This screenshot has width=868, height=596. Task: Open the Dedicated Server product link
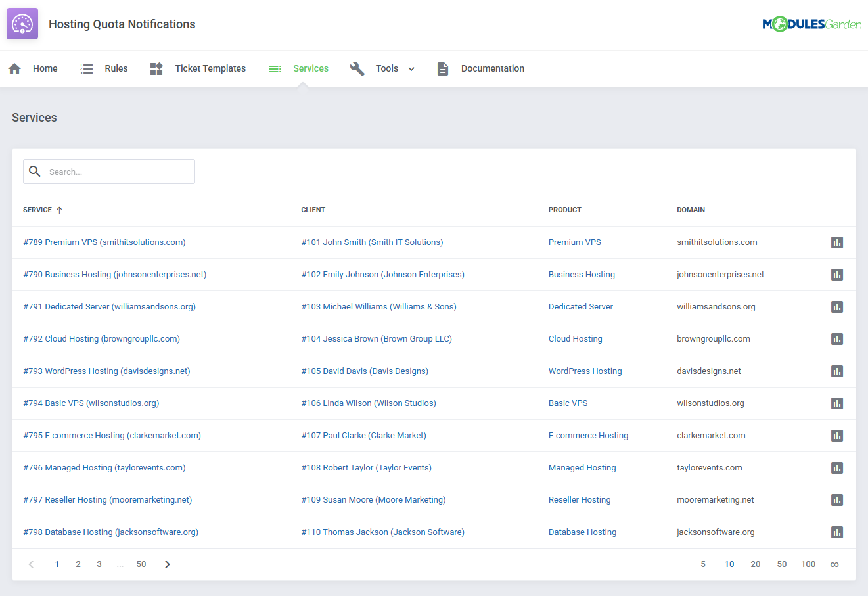[x=580, y=306]
